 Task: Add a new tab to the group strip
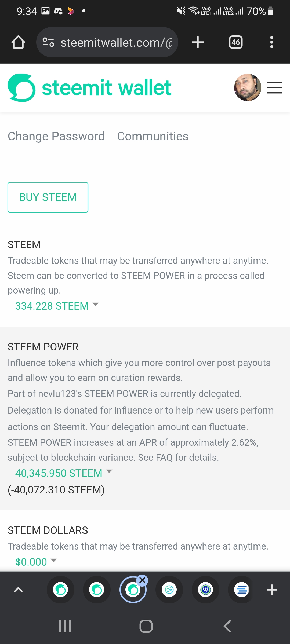tap(272, 590)
